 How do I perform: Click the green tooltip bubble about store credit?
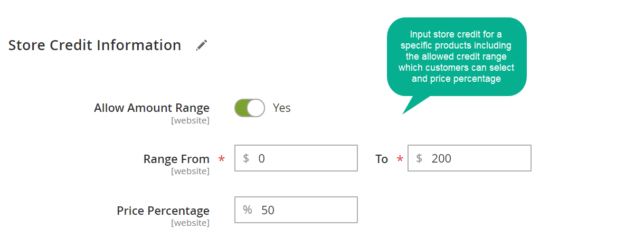pyautogui.click(x=457, y=57)
